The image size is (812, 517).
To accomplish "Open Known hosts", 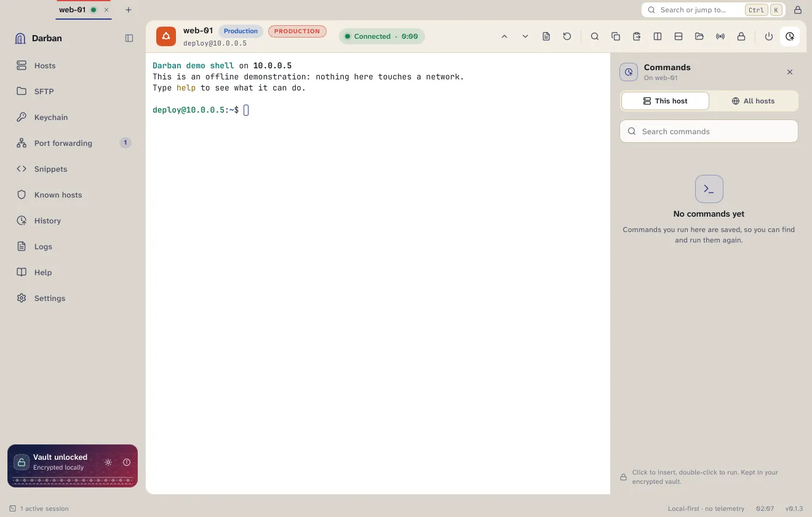I will pyautogui.click(x=73, y=194).
